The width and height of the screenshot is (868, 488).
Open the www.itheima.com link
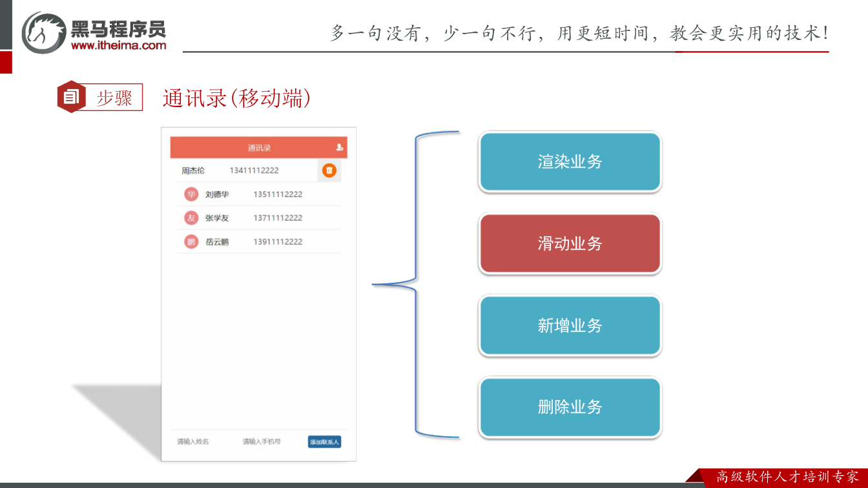118,45
